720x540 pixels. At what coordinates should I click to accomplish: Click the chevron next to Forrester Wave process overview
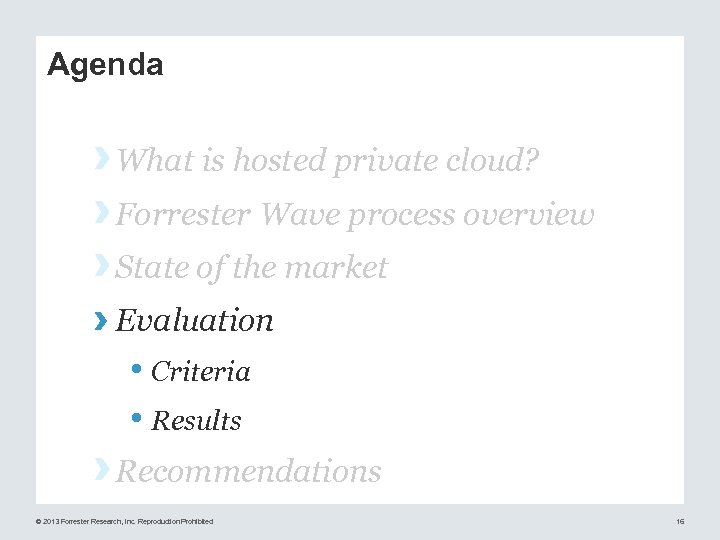[x=102, y=212]
